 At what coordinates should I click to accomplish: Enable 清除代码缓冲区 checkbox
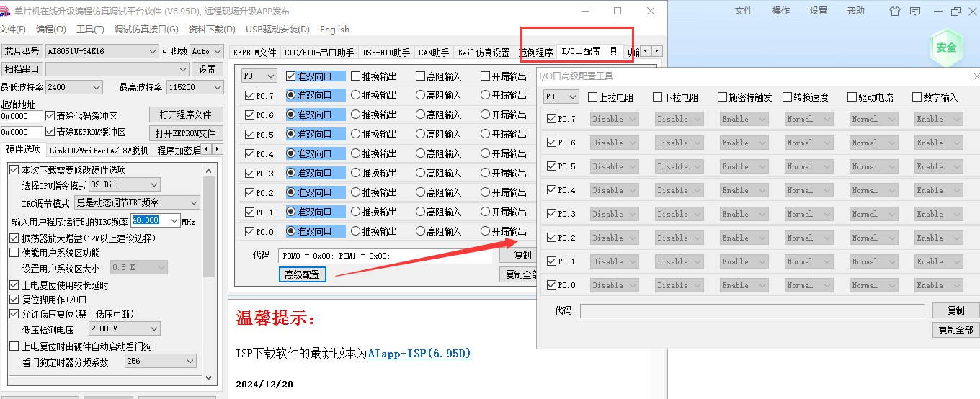click(50, 116)
